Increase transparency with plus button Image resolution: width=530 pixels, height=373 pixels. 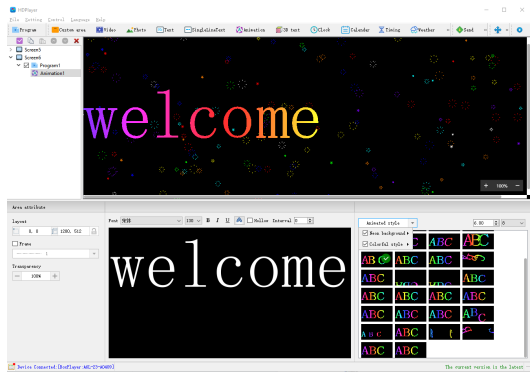pyautogui.click(x=55, y=276)
